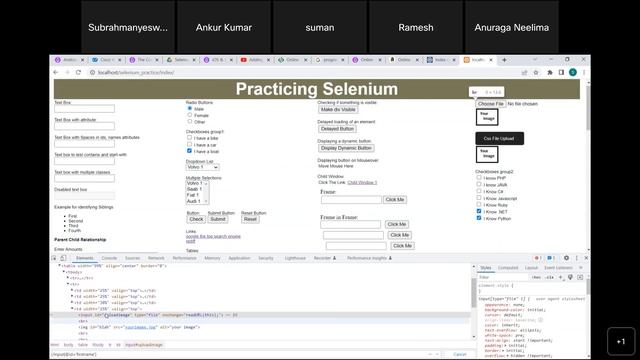Close the DevTools panel
This screenshot has width=640, height=360.
[586, 258]
